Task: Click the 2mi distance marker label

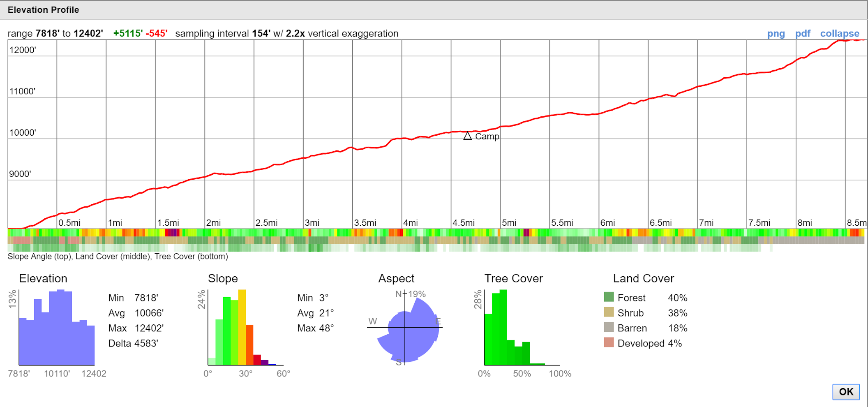Action: 214,223
